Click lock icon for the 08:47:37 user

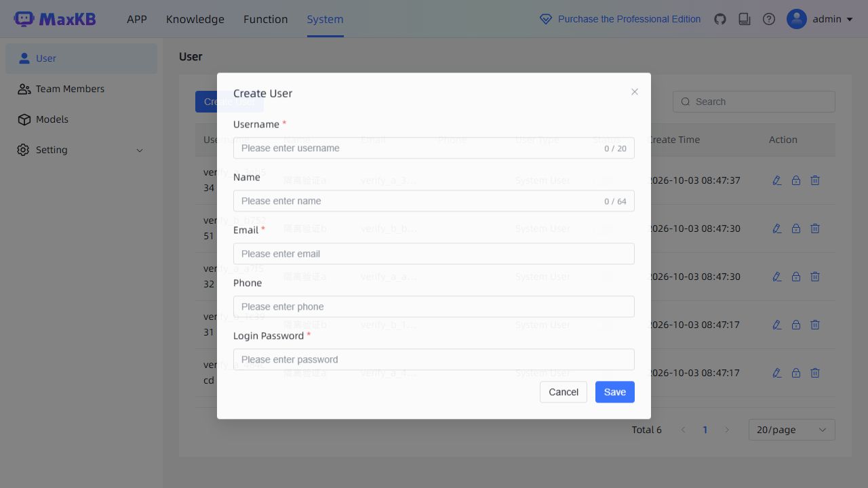[796, 180]
